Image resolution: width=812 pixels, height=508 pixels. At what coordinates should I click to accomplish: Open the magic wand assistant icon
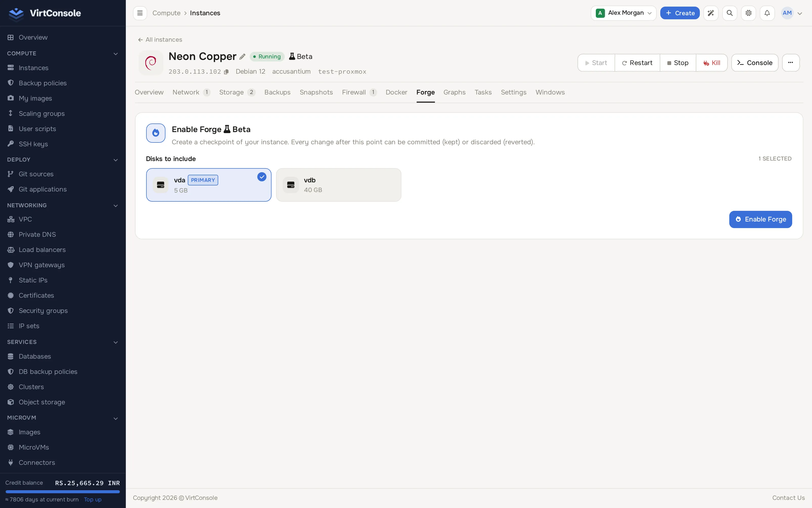tap(711, 13)
